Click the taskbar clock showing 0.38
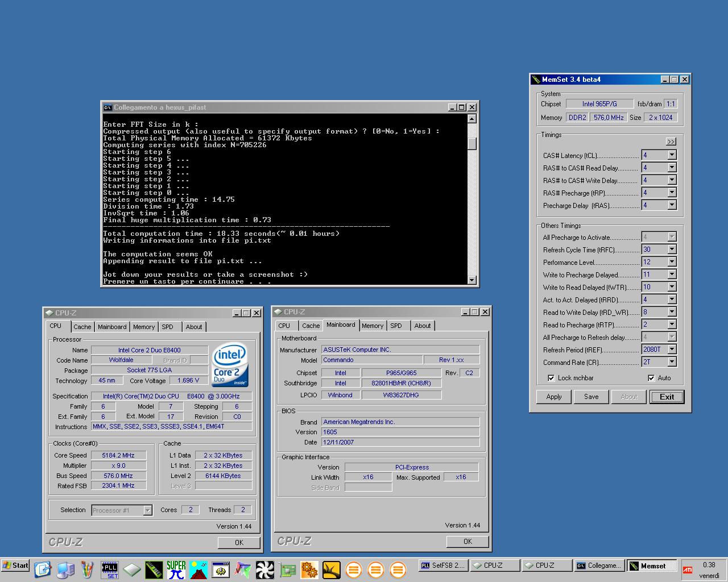 pyautogui.click(x=709, y=565)
